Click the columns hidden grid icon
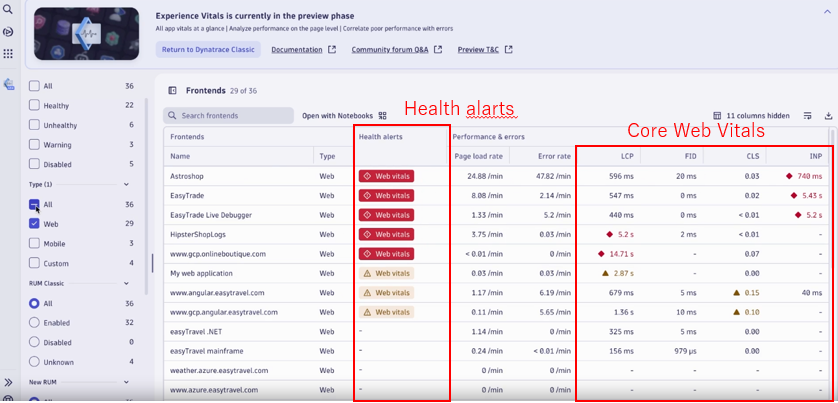The image size is (838, 403). 718,116
